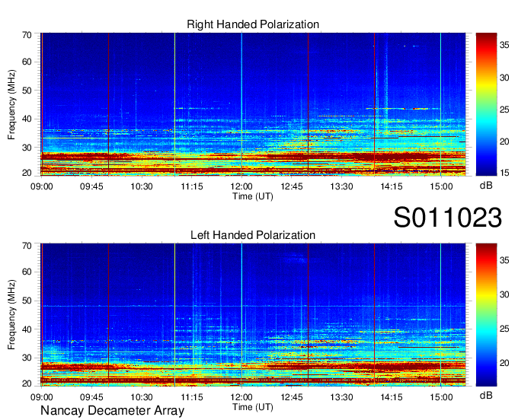This screenshot has width=518, height=420.
Task: Click the "13:30" tick under Right Handed plot
Action: (341, 186)
